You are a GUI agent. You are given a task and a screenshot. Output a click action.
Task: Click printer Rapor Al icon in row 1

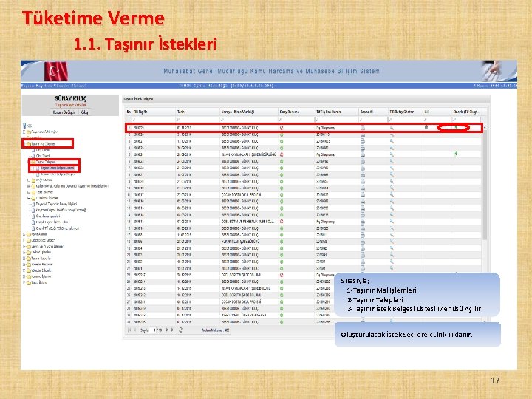coord(363,128)
